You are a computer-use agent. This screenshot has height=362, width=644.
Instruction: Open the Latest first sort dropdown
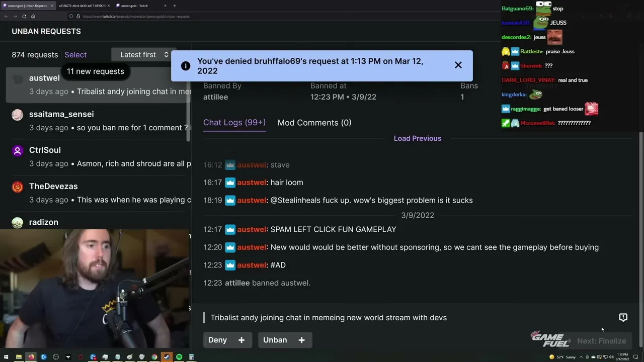coord(144,55)
